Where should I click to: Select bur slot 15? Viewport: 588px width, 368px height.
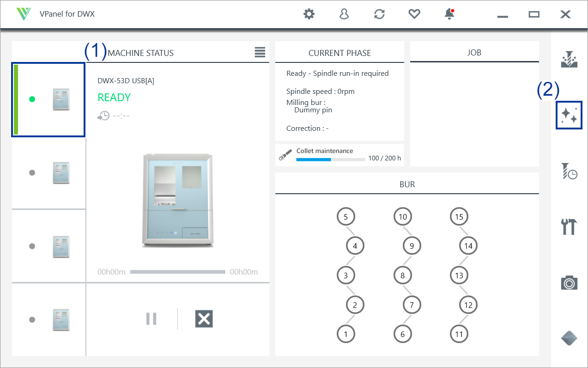pyautogui.click(x=459, y=216)
